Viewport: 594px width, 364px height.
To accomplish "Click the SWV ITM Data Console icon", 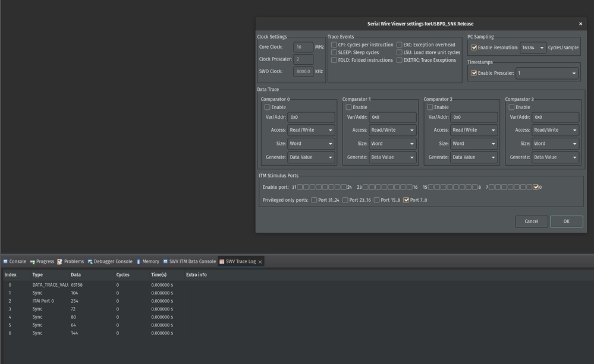I will pos(166,261).
